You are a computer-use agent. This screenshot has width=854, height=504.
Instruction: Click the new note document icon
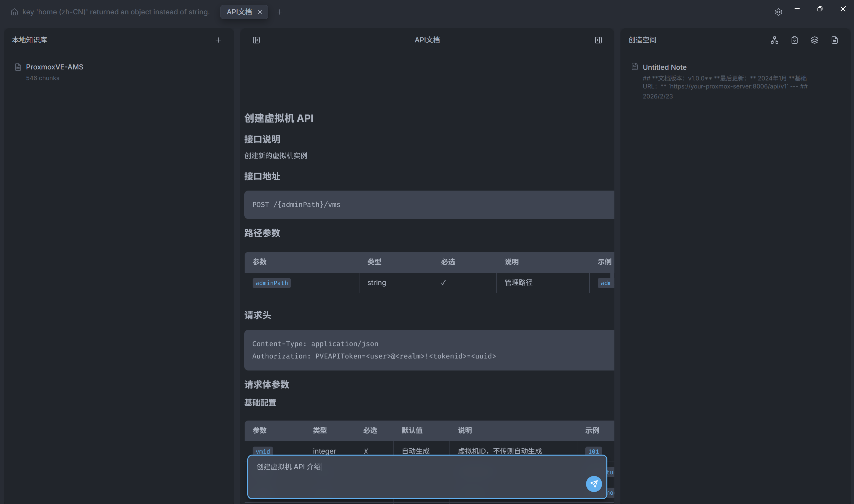[x=834, y=40]
